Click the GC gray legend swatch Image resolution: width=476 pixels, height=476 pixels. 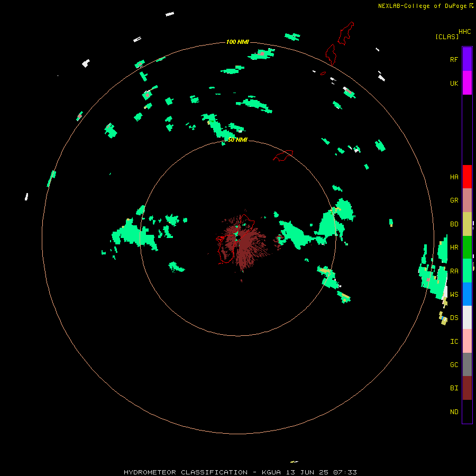pos(467,364)
